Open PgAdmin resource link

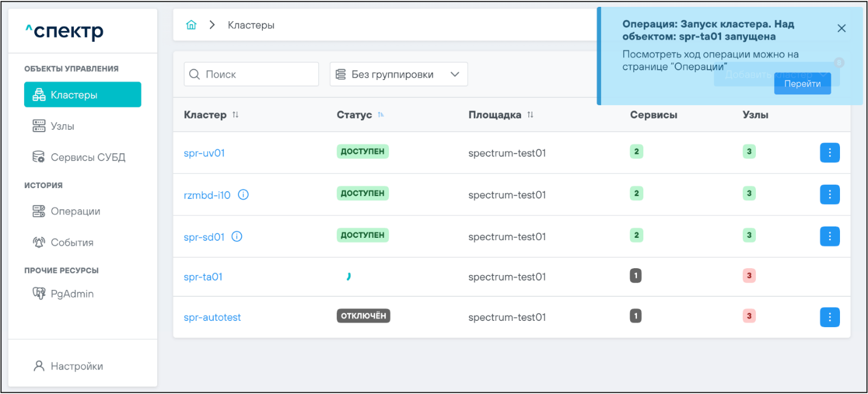point(71,294)
